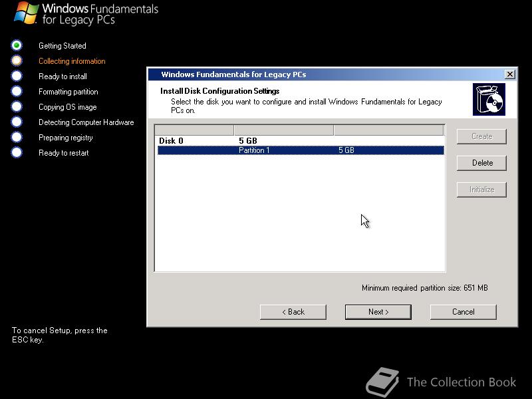The height and width of the screenshot is (399, 532).
Task: Click the first column header of disk list
Action: [194, 130]
